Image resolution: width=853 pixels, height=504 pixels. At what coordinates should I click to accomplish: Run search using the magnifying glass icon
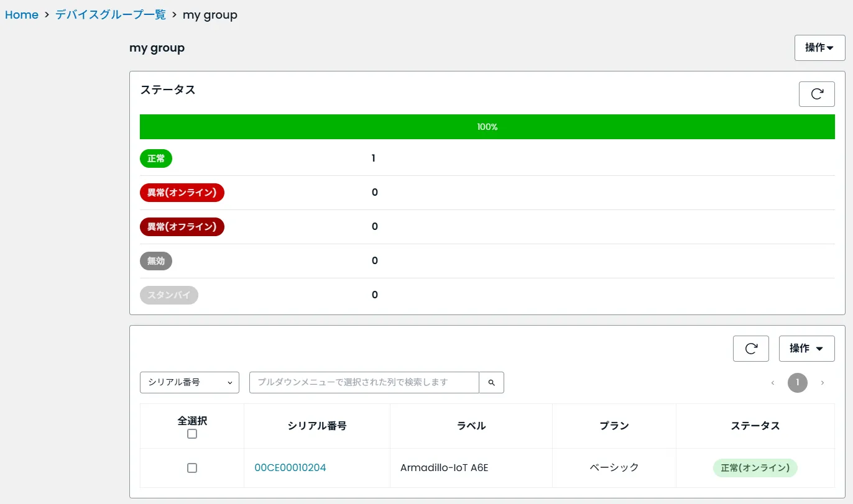coord(491,382)
